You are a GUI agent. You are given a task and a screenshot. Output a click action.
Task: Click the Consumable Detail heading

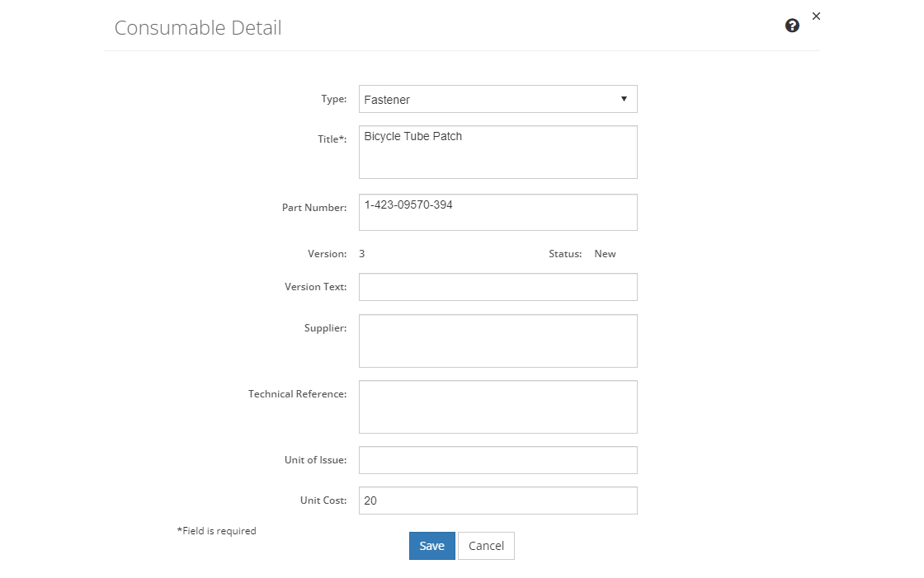198,28
